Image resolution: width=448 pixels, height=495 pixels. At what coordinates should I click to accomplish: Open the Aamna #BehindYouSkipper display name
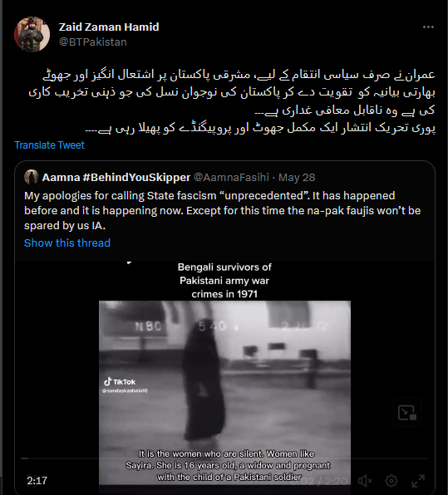tap(116, 178)
